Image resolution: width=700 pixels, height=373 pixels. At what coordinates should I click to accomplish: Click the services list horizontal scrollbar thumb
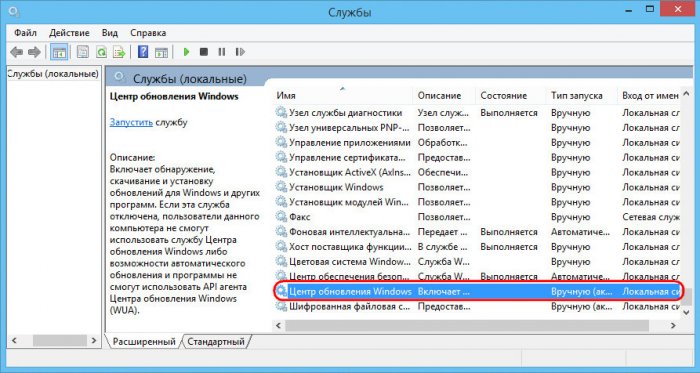click(467, 326)
